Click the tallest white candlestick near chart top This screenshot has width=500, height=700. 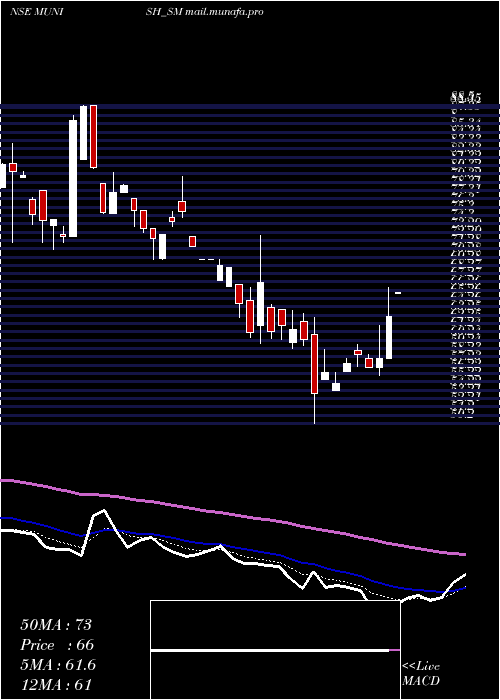73,178
